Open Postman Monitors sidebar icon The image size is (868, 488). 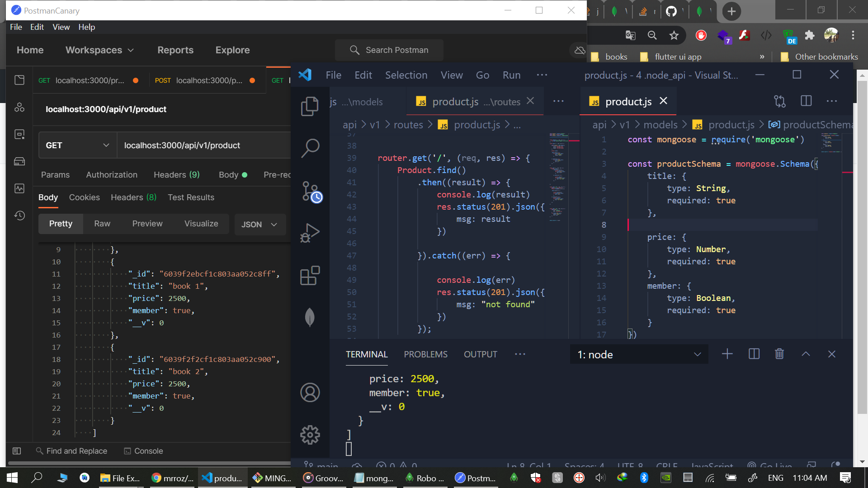pos(19,188)
